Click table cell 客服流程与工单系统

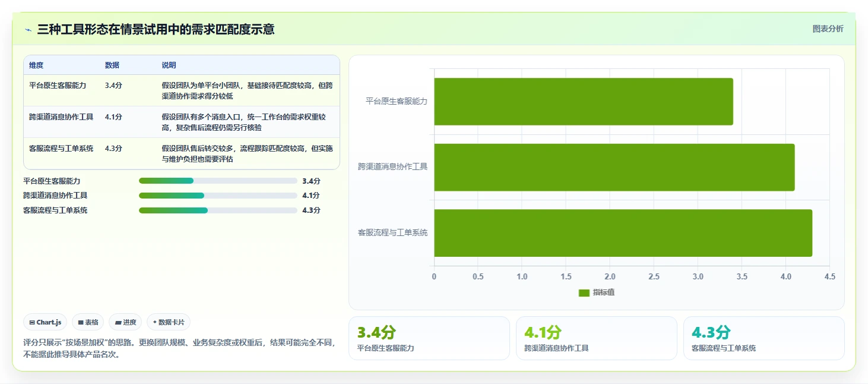point(61,149)
